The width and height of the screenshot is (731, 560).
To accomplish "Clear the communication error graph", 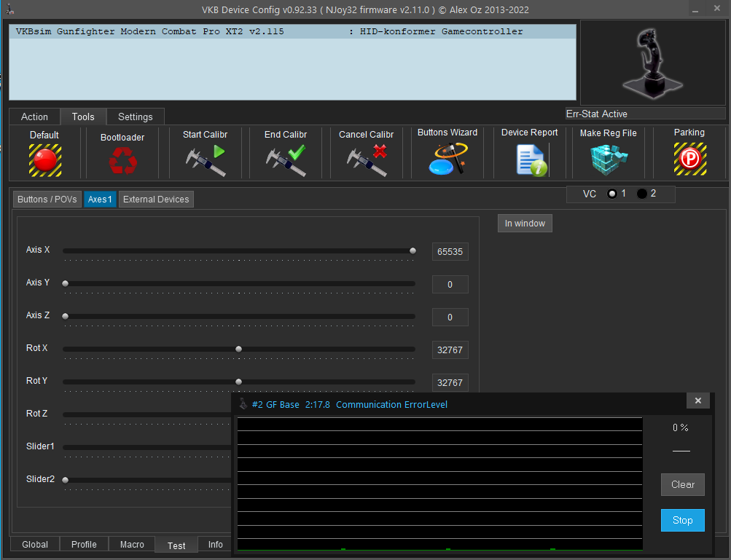I will (682, 484).
